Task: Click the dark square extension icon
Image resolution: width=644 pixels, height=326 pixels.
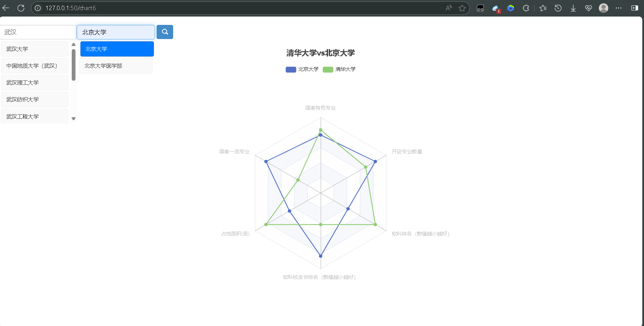Action: point(480,8)
